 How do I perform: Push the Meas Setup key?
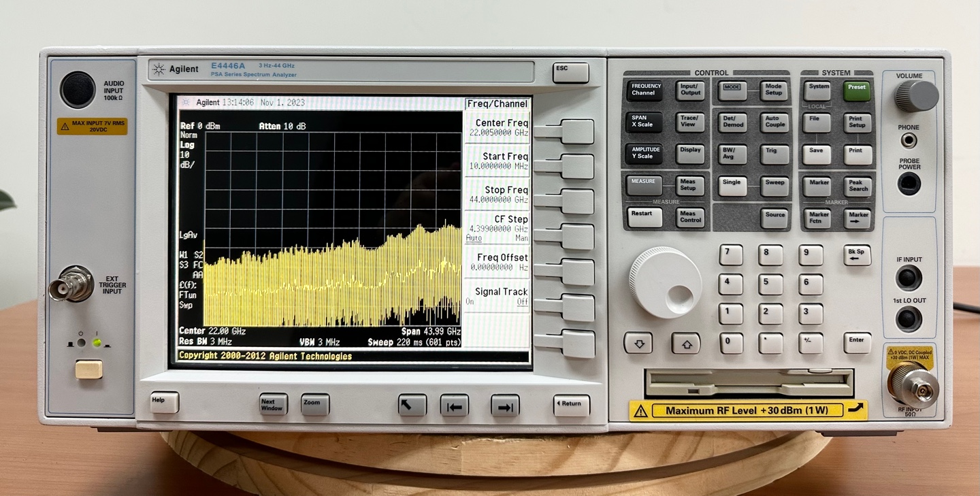tap(689, 186)
